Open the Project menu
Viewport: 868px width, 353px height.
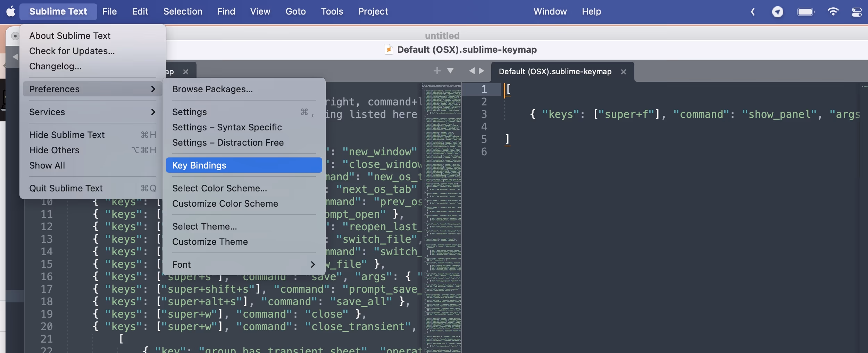tap(373, 11)
